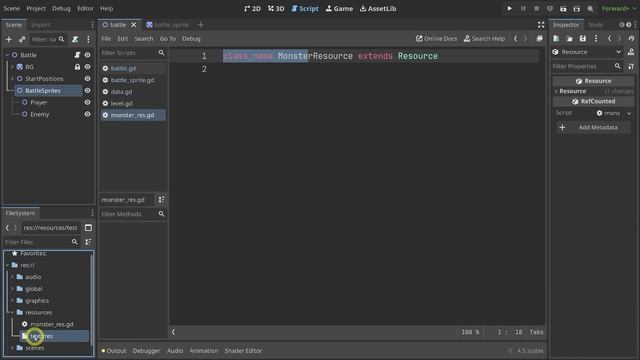Screen dimensions: 640x360
Task: Click the Filter Methods field
Action: pos(133,214)
